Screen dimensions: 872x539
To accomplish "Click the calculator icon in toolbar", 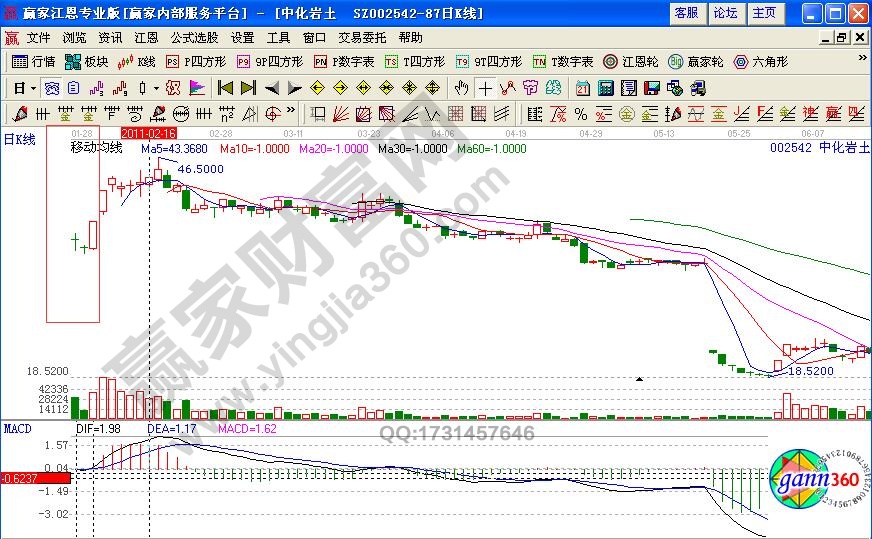I will point(605,88).
